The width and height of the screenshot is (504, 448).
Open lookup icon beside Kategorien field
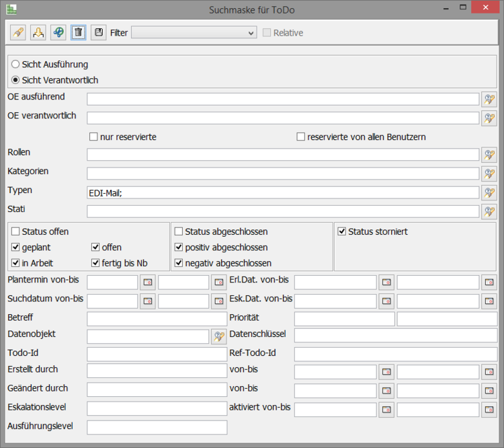pyautogui.click(x=489, y=174)
